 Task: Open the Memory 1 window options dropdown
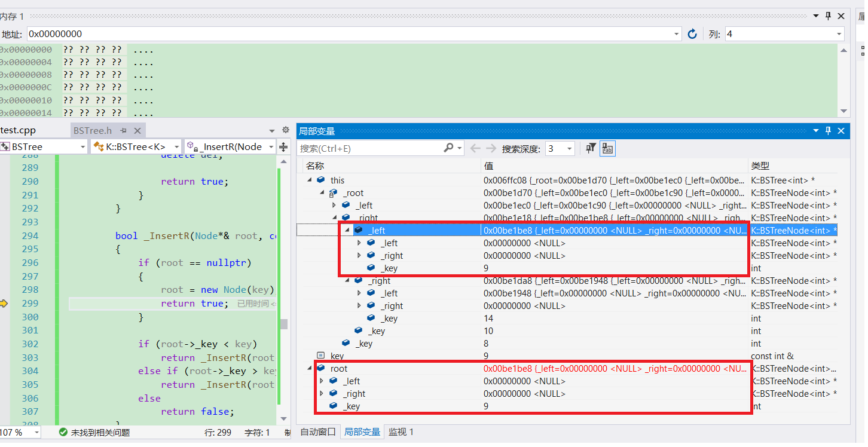pos(816,16)
